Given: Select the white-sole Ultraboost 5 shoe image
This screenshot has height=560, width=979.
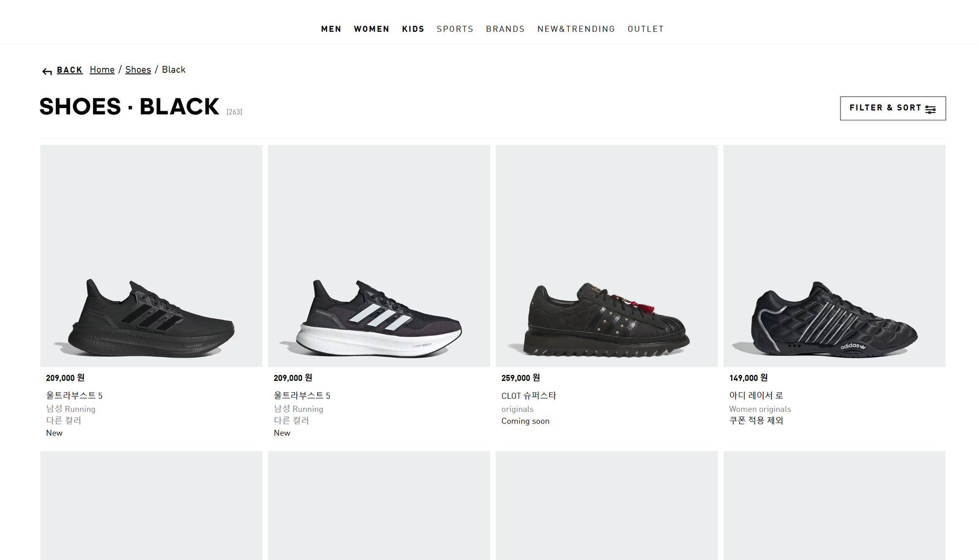Looking at the screenshot, I should tap(379, 256).
